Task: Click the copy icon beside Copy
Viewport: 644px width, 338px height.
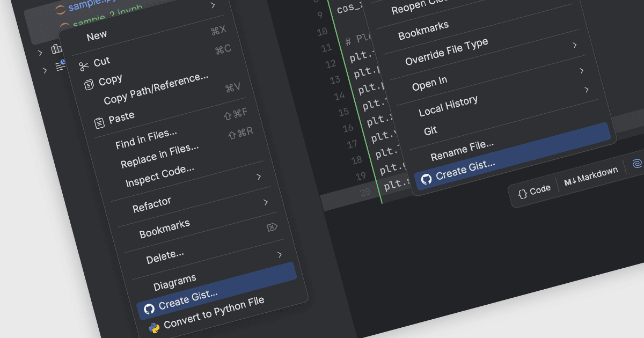Action: 89,85
